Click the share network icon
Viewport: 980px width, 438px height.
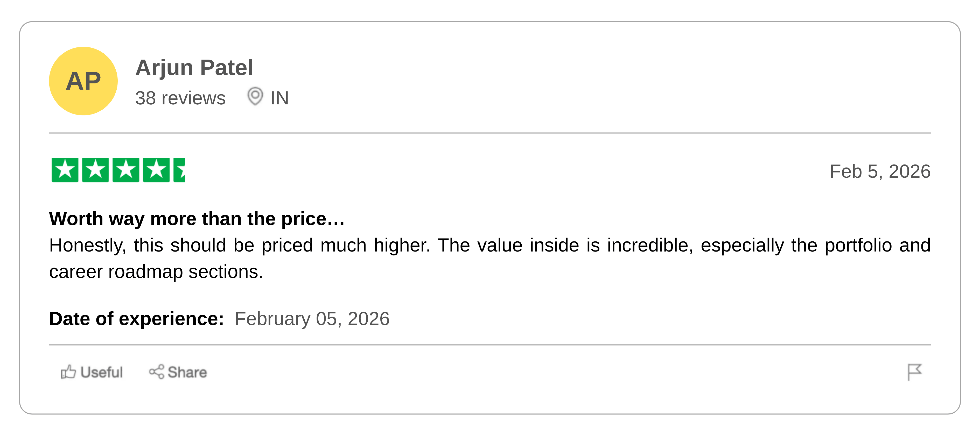click(x=156, y=372)
